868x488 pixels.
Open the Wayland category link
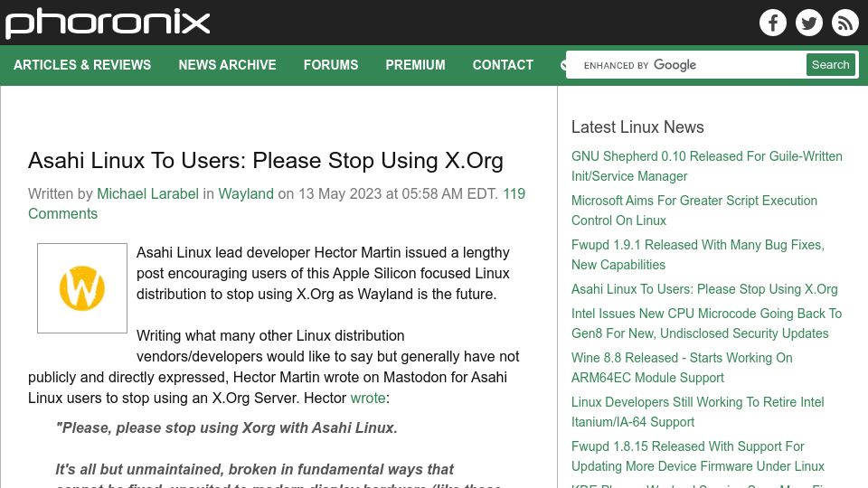pos(246,193)
